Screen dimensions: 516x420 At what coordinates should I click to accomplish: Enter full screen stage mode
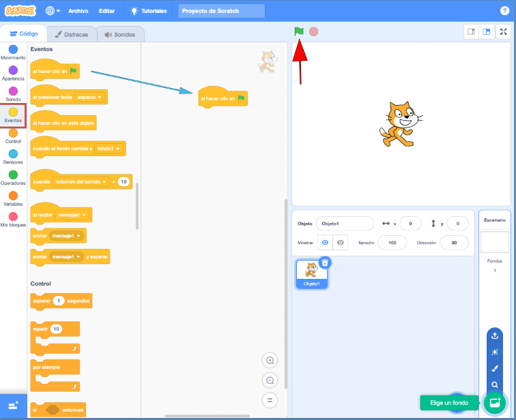coord(503,31)
